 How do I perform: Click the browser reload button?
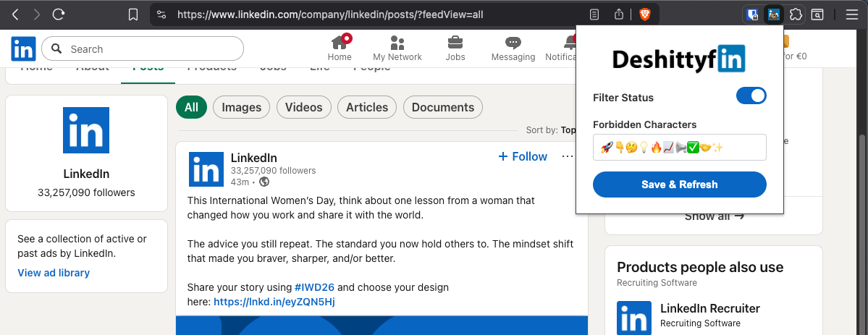[x=59, y=14]
